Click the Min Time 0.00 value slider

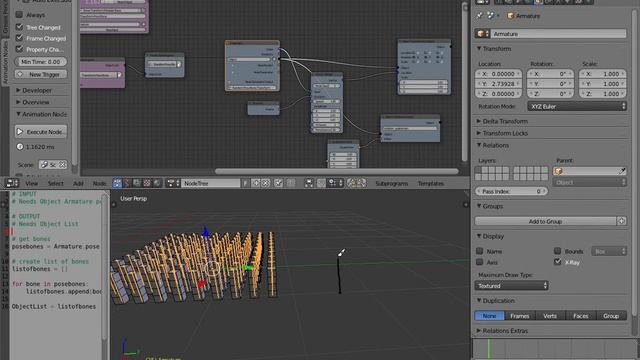point(41,62)
